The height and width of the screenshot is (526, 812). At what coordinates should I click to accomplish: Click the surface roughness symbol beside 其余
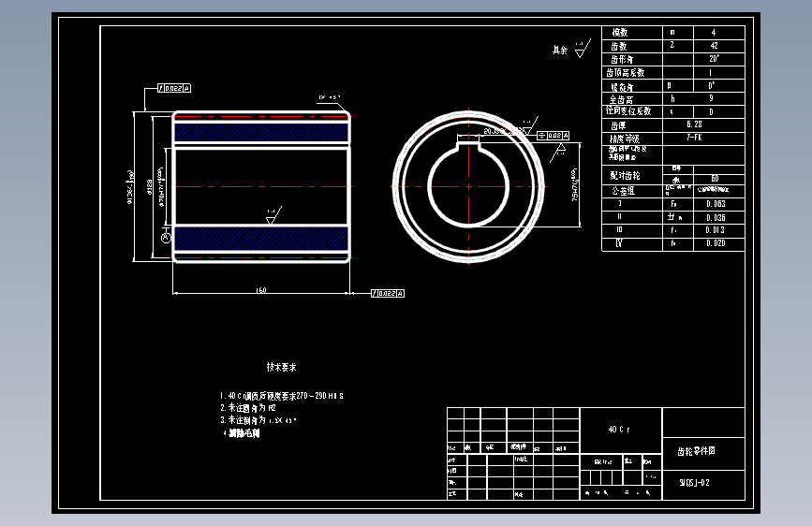point(583,48)
